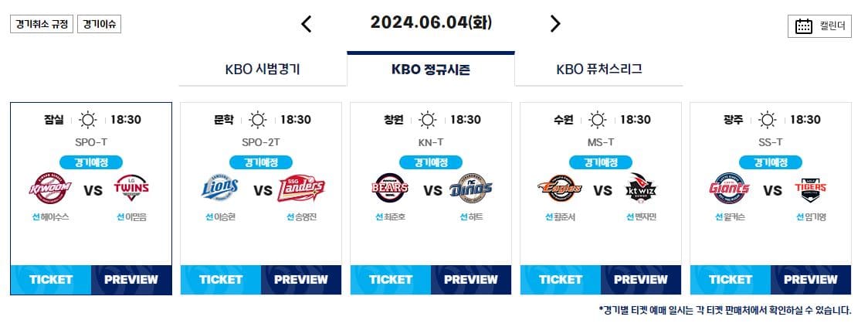Go to next date with right arrow

[x=555, y=24]
